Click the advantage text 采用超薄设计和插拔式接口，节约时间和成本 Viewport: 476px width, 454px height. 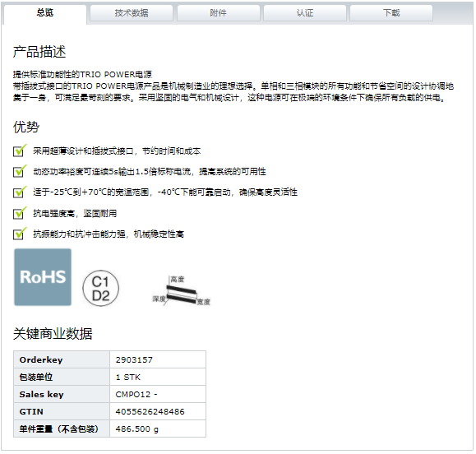pos(117,151)
